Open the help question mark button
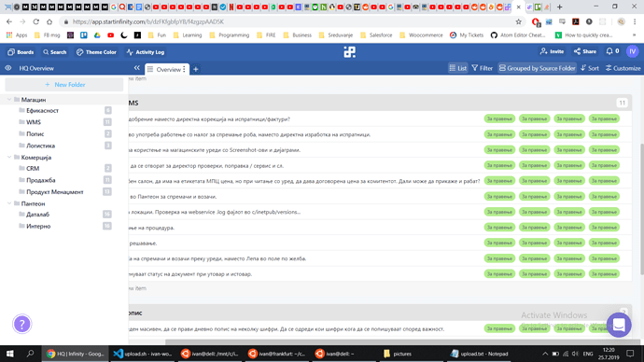The height and width of the screenshot is (362, 644). 21,325
